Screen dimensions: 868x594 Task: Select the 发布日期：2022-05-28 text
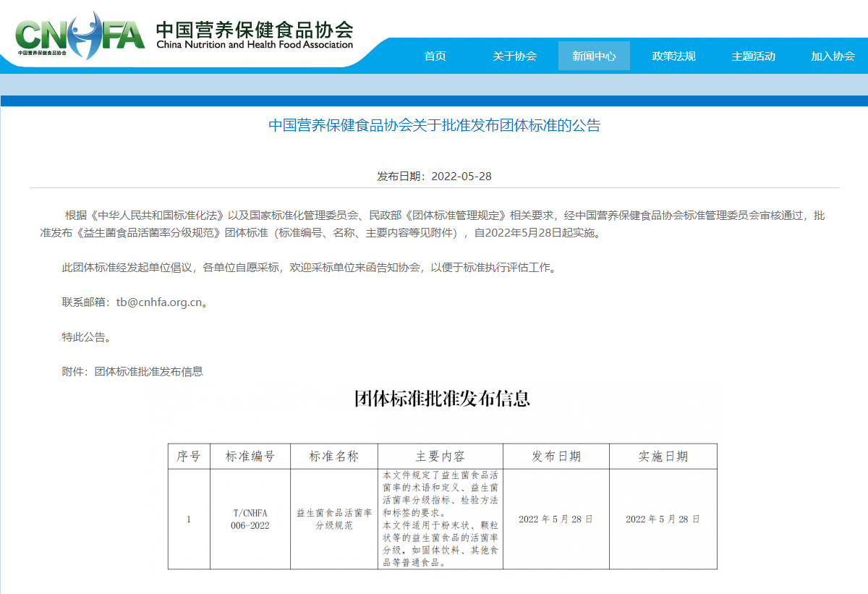[x=434, y=177]
